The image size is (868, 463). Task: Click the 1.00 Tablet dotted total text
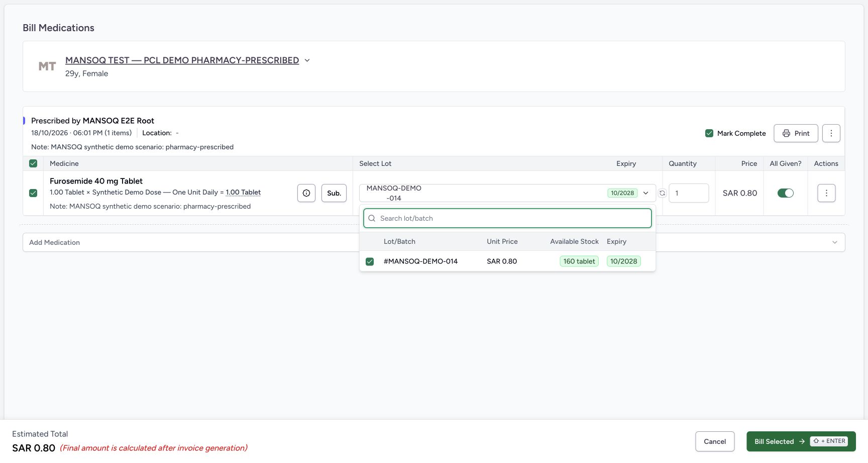click(x=243, y=192)
